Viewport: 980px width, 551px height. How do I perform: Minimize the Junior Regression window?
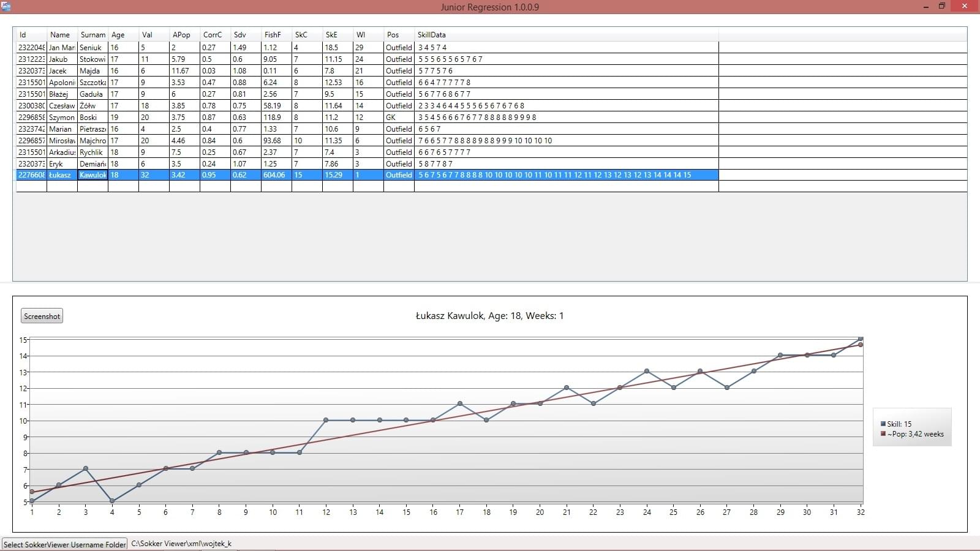925,6
